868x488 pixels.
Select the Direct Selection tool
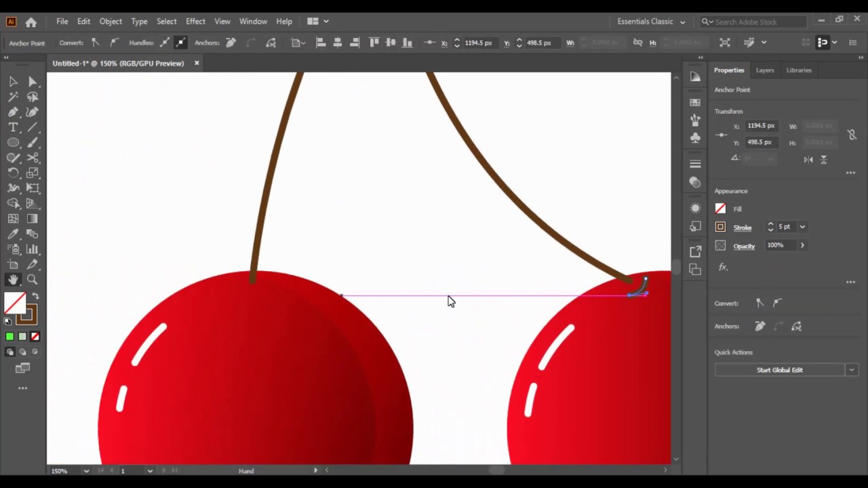tap(32, 81)
